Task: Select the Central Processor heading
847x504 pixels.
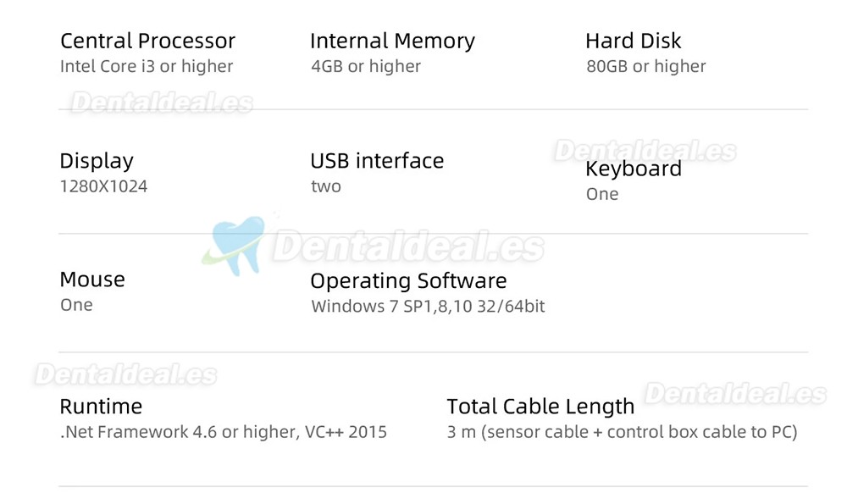Action: click(147, 41)
